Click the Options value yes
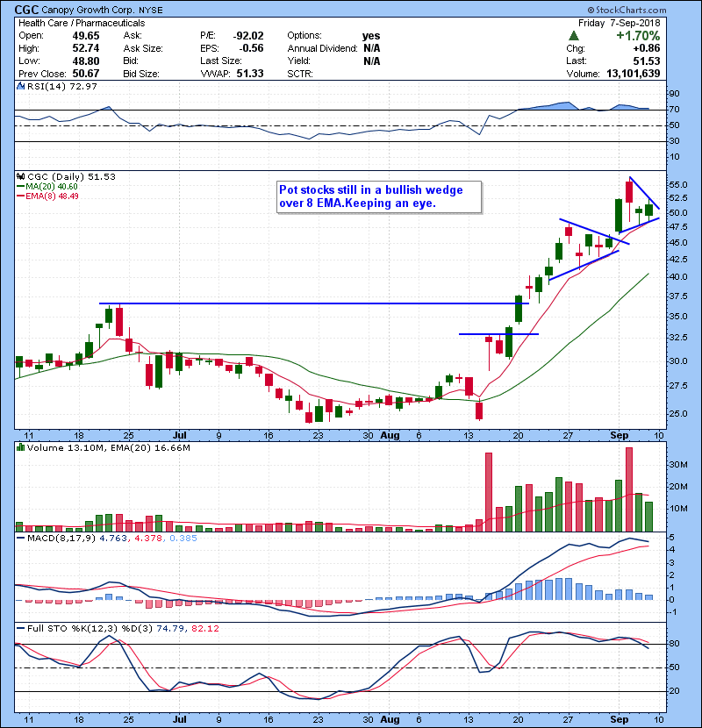Screen dimensions: 702x728 click(x=371, y=36)
